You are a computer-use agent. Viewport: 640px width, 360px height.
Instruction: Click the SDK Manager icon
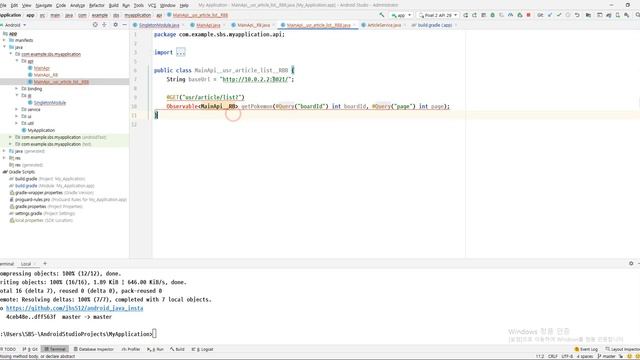coord(627,15)
